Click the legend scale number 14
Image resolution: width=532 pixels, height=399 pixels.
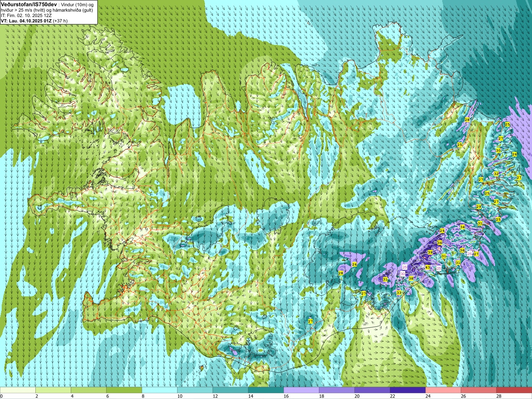(250, 396)
